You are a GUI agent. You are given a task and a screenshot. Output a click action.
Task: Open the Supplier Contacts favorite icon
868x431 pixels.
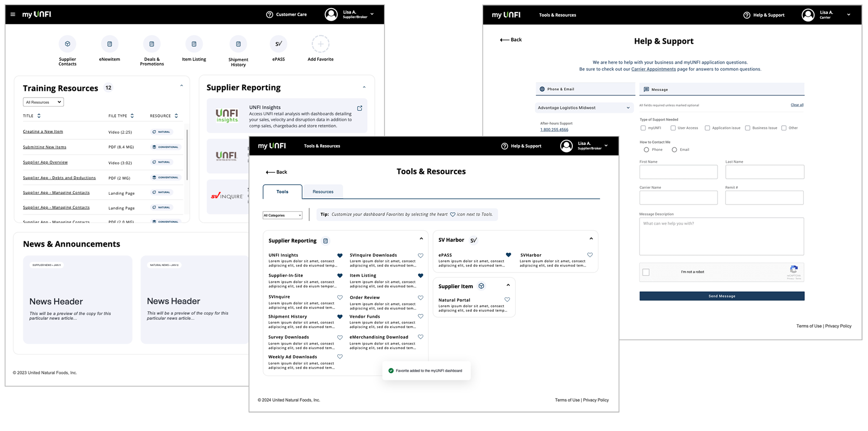(67, 44)
